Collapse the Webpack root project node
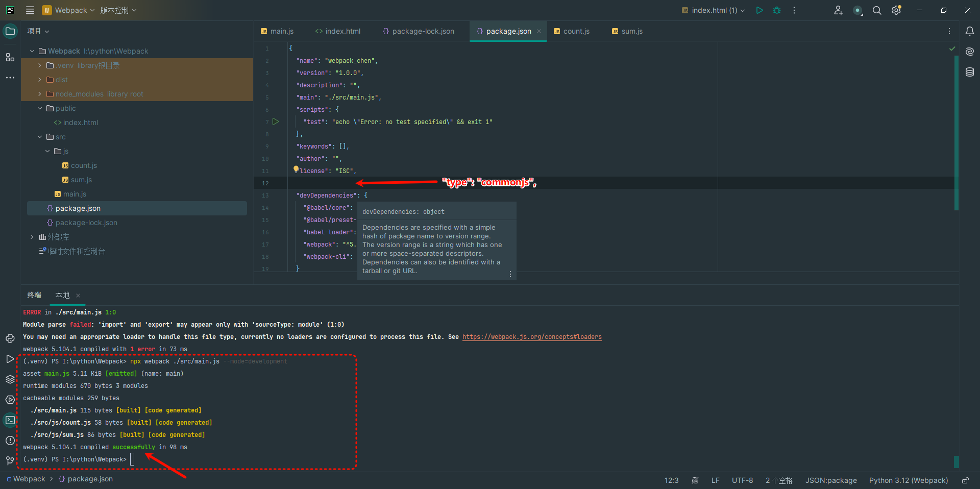Image resolution: width=980 pixels, height=489 pixels. tap(32, 51)
